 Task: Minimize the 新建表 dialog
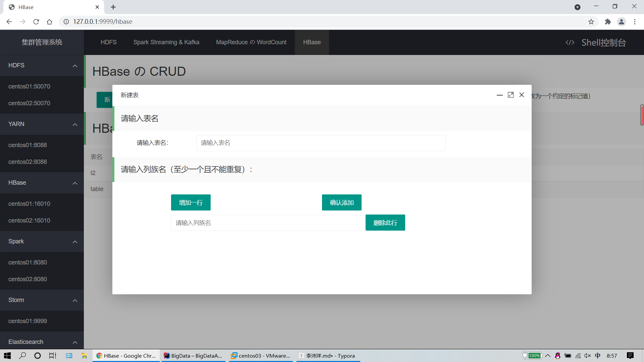[499, 95]
